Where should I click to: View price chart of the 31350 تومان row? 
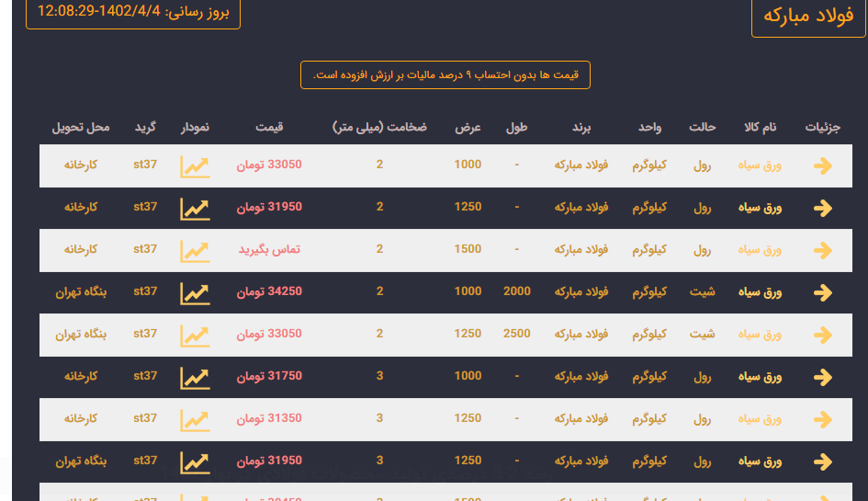coord(195,419)
